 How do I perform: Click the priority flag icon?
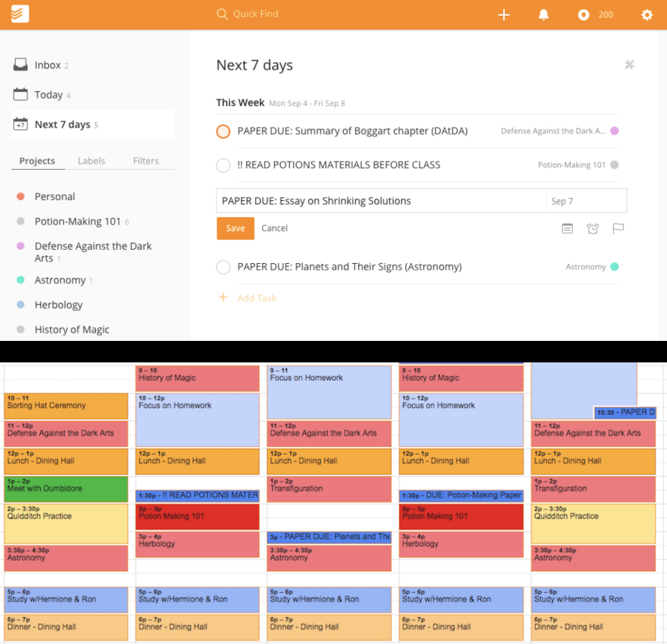618,228
